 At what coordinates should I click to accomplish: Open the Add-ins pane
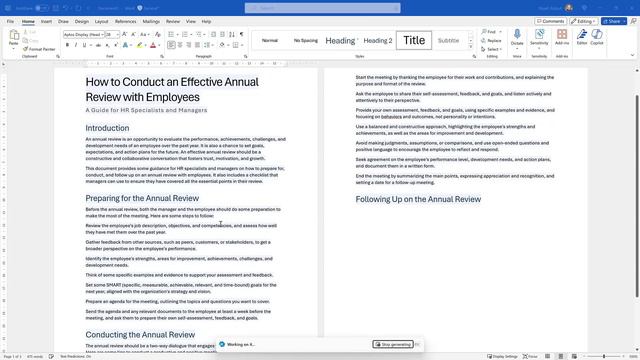562,37
